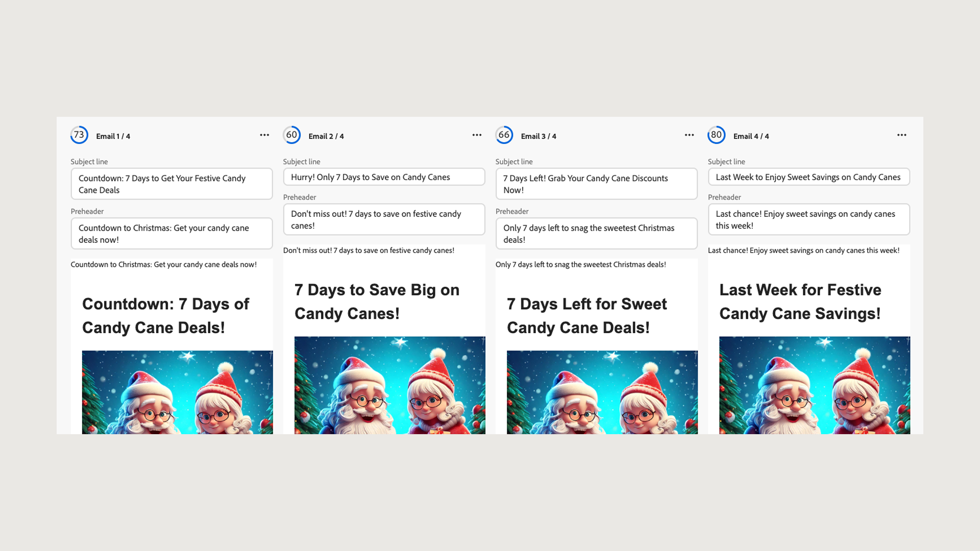The width and height of the screenshot is (980, 551).
Task: Click the 'Last chance!' preheader field
Action: tap(808, 219)
